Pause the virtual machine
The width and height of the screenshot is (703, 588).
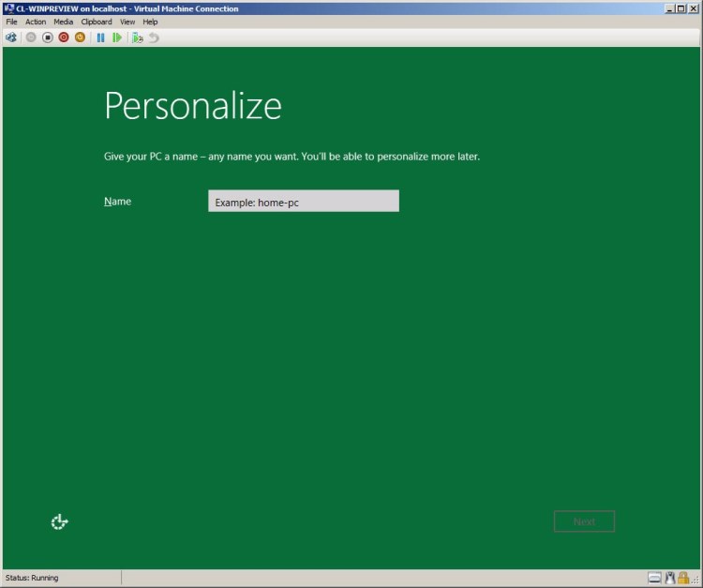100,38
